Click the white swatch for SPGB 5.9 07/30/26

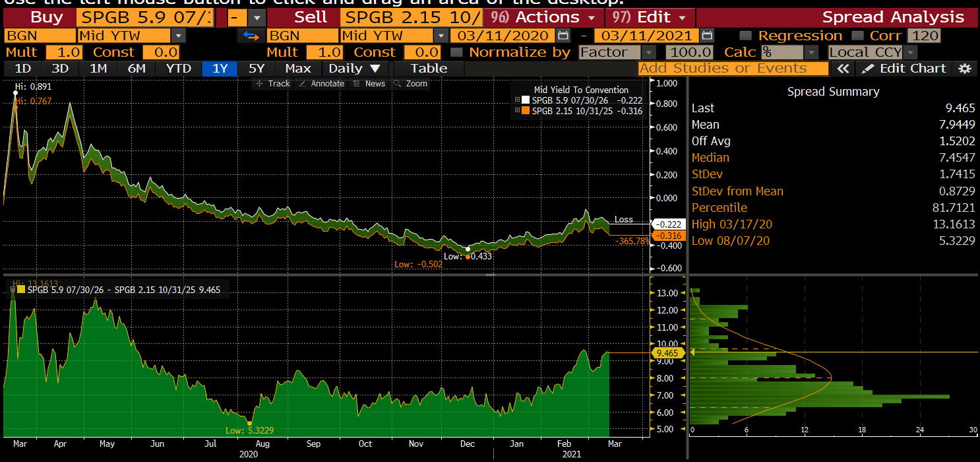526,100
